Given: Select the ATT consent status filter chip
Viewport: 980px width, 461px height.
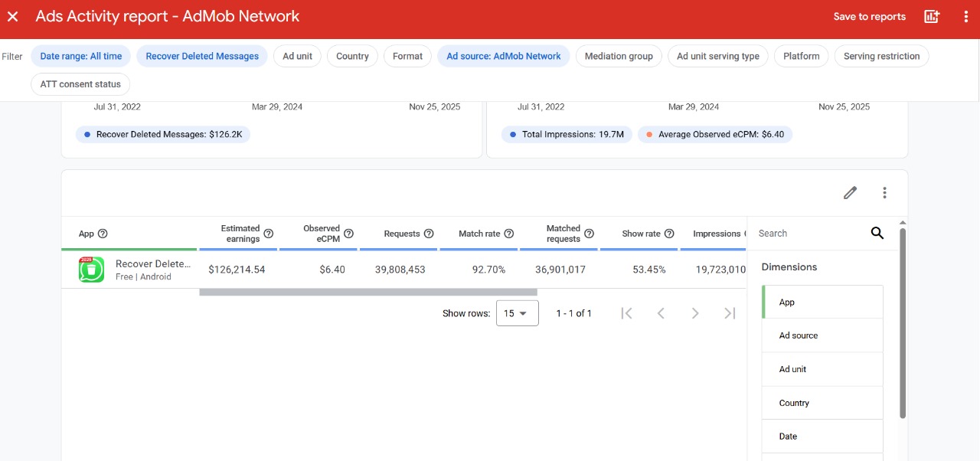Looking at the screenshot, I should tap(80, 84).
